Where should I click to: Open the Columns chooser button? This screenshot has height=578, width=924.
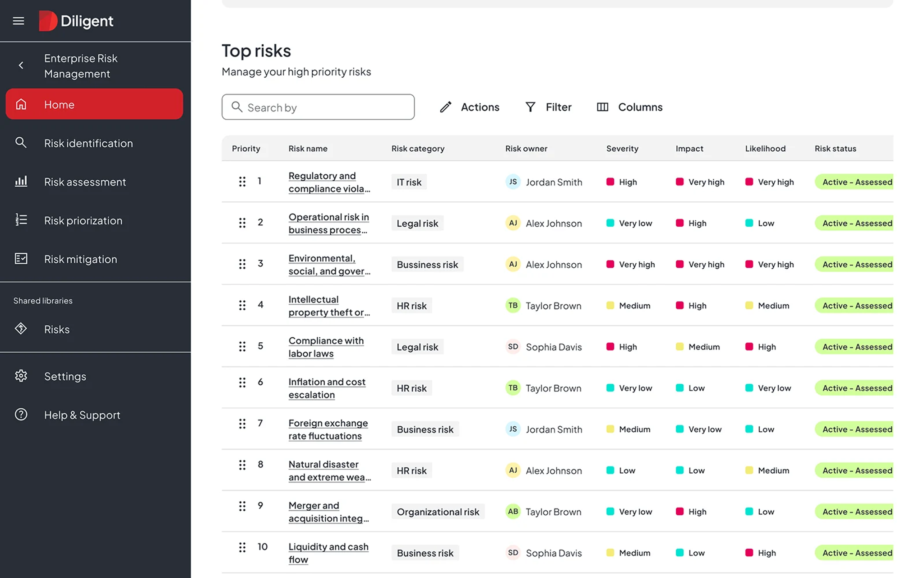click(629, 107)
